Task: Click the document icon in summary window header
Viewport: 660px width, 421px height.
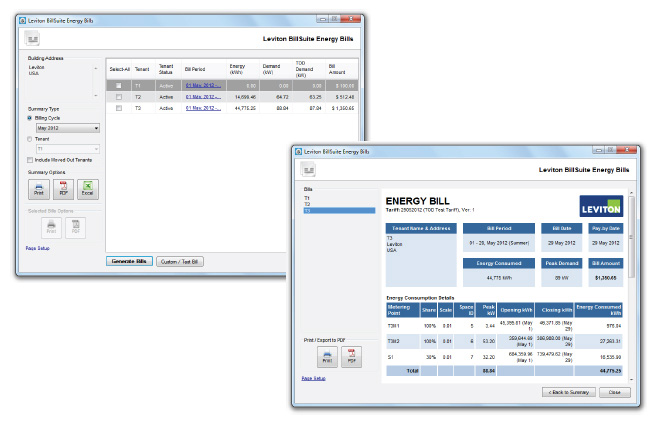Action: tap(32, 39)
